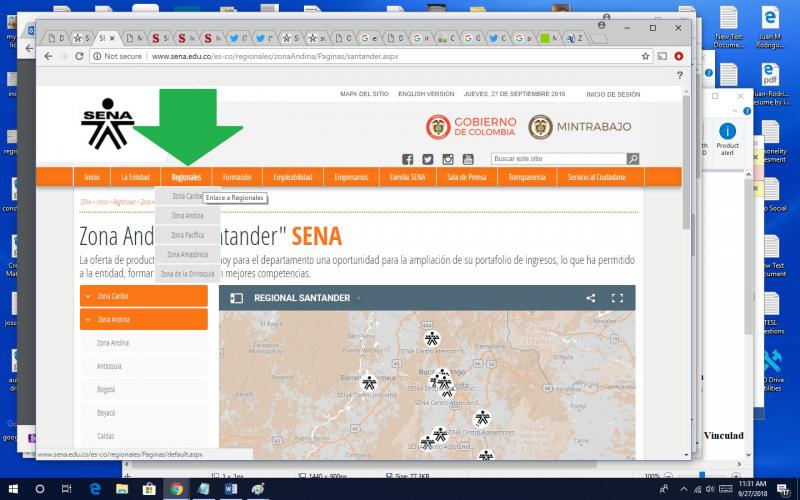Click the Chrome back arrow
The image size is (800, 500).
tap(48, 56)
